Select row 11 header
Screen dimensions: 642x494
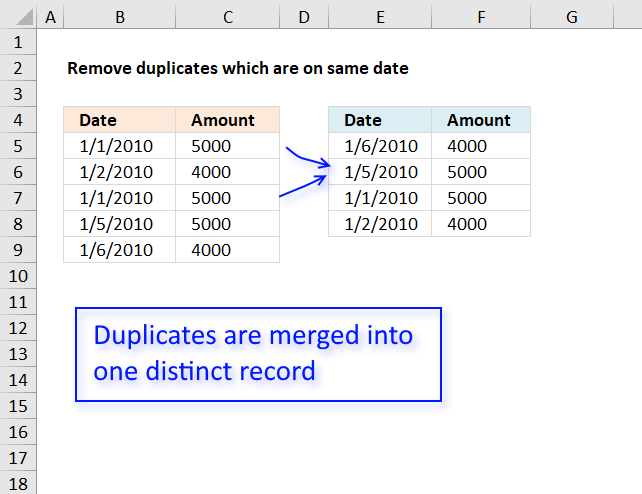18,302
